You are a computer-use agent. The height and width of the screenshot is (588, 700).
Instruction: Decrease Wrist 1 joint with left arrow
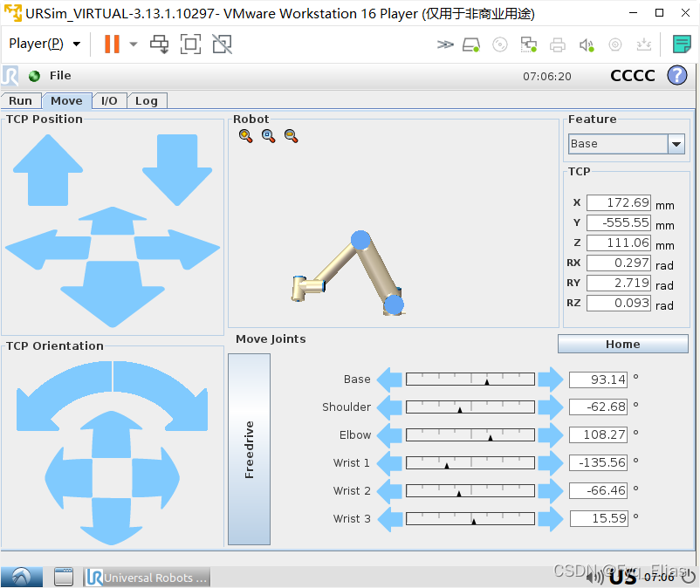tap(390, 463)
